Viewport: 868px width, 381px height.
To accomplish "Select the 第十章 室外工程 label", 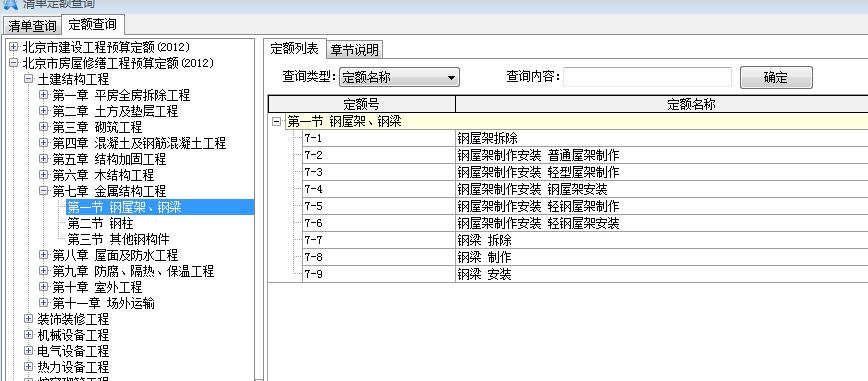I will point(97,287).
